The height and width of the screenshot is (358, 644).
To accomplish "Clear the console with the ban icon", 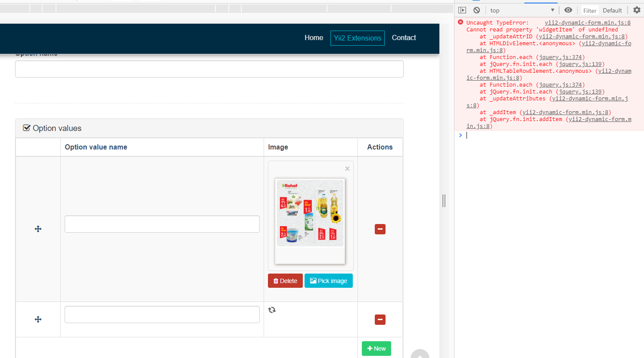I will [x=476, y=10].
